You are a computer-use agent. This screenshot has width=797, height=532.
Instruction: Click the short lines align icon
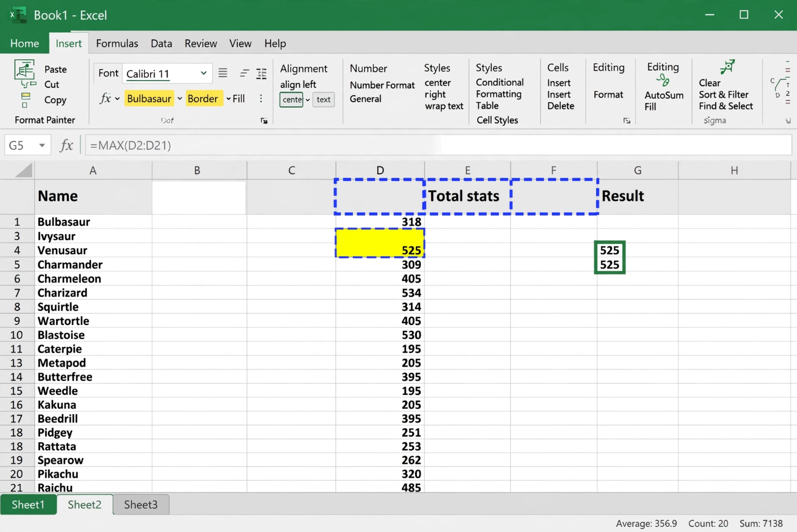(244, 73)
